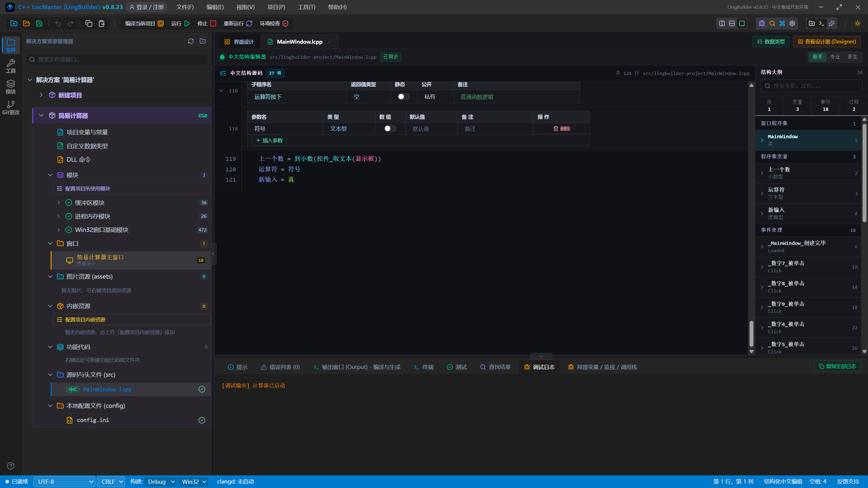Click the 复制全部日志 button
Image resolution: width=868 pixels, height=488 pixels.
[x=837, y=366]
